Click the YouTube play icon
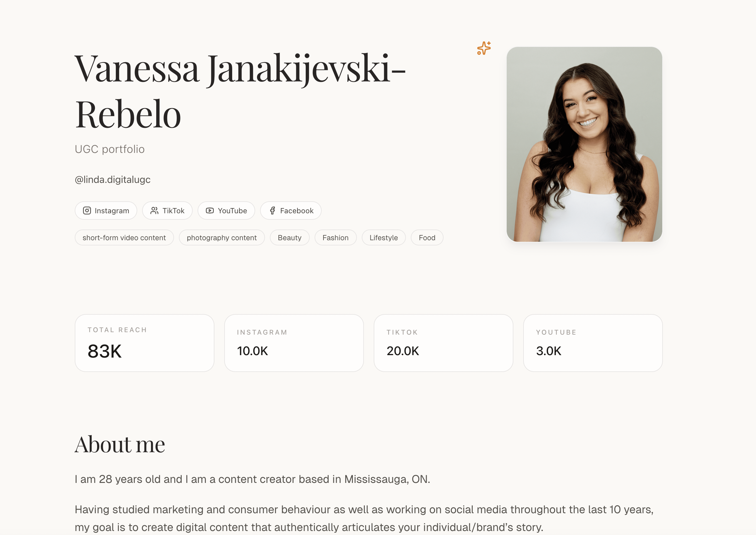756x535 pixels. click(x=210, y=211)
